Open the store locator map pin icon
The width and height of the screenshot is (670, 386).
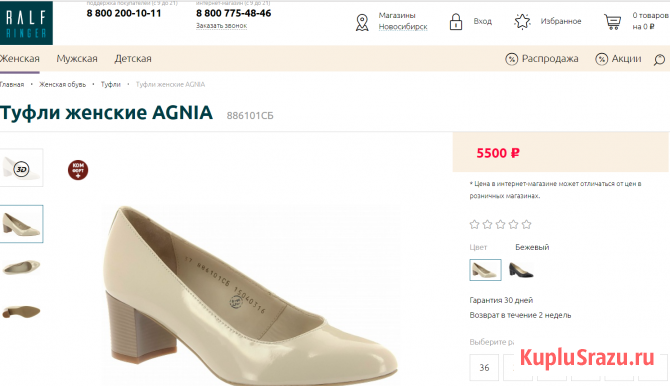(362, 22)
